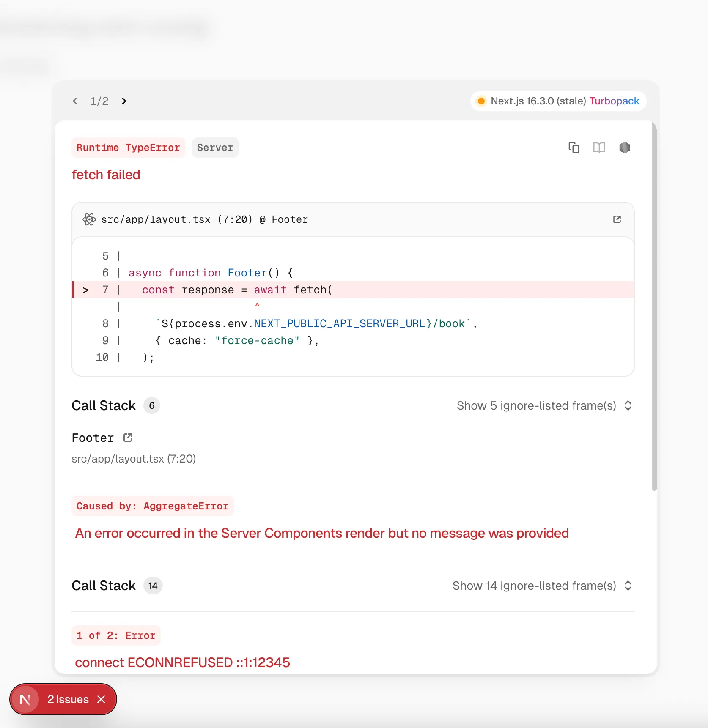
Task: Click the Runtime TypeError label
Action: 128,148
